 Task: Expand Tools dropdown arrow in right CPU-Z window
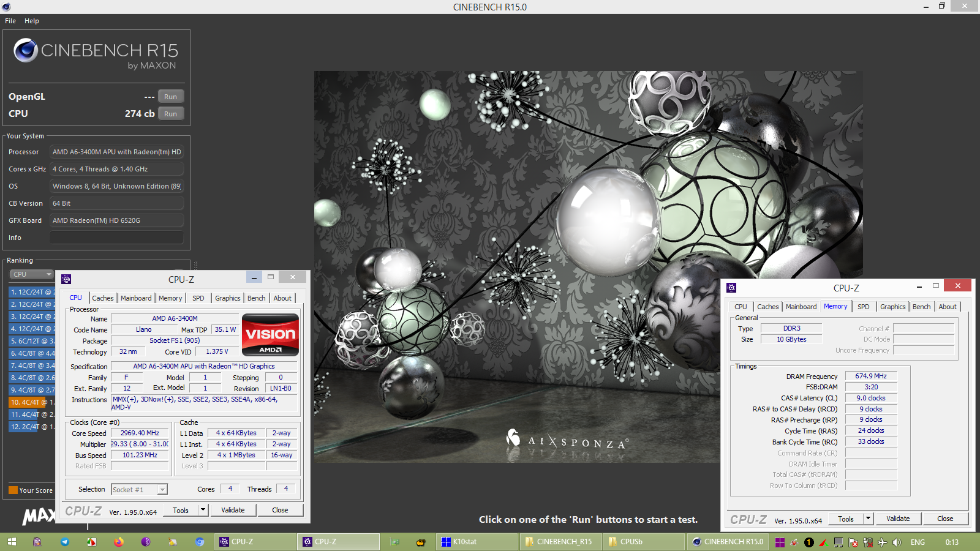(x=868, y=519)
